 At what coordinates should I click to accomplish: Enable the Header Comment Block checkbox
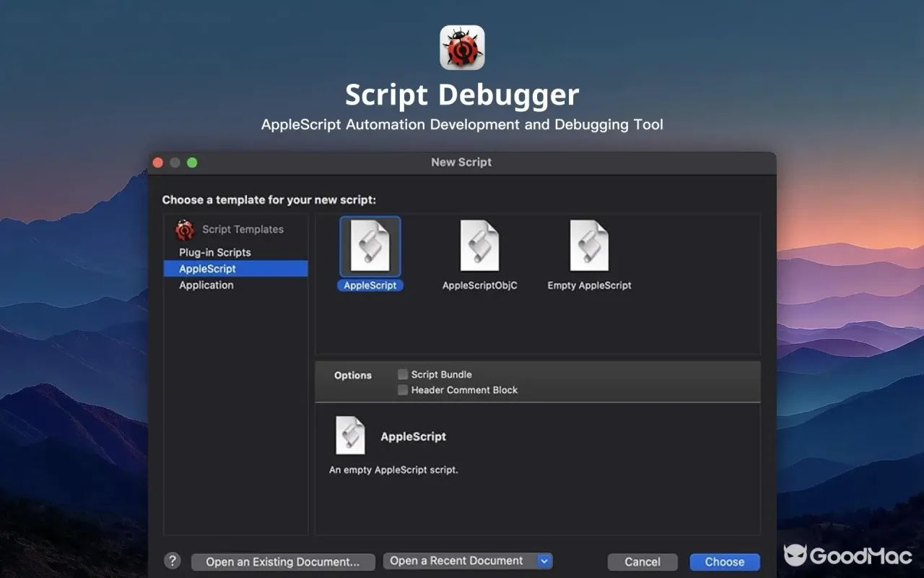coord(403,390)
